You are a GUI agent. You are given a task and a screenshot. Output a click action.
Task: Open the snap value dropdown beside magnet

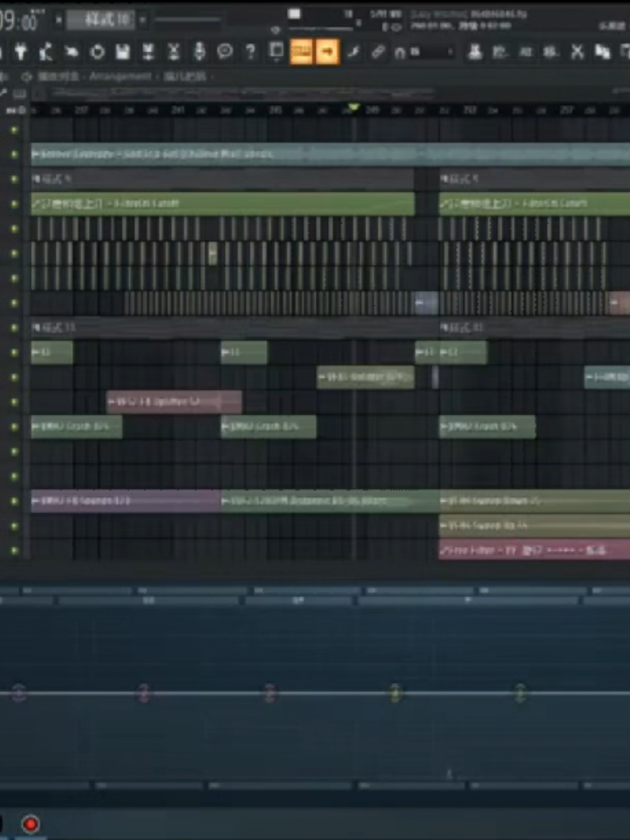(x=432, y=52)
